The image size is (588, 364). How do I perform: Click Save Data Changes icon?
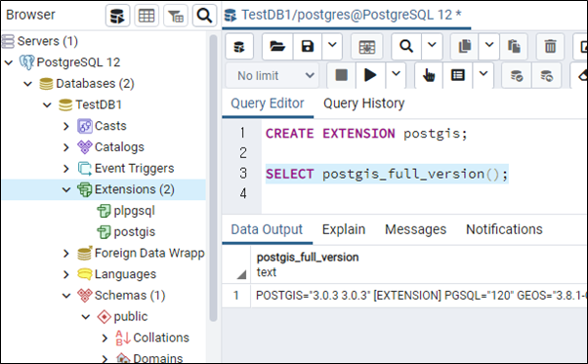point(366,47)
